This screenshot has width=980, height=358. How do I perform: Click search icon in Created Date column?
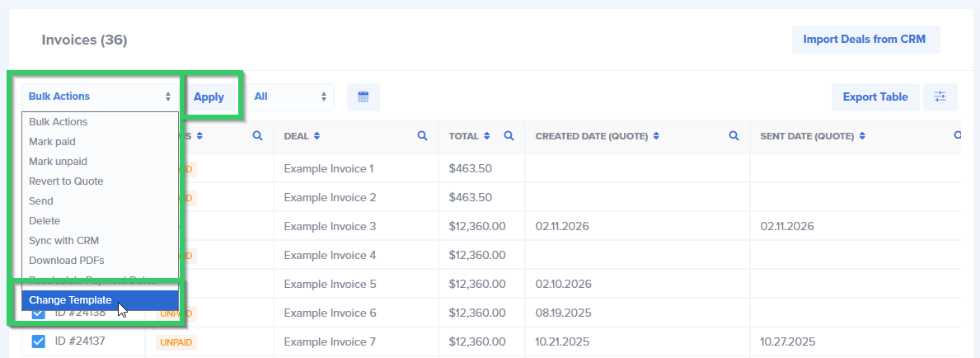point(734,135)
